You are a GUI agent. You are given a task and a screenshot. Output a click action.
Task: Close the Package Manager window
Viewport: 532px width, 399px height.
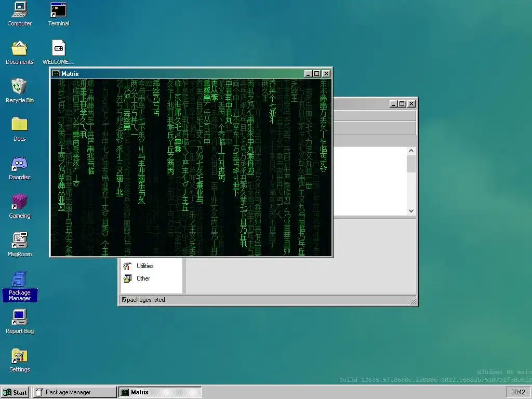coord(411,104)
